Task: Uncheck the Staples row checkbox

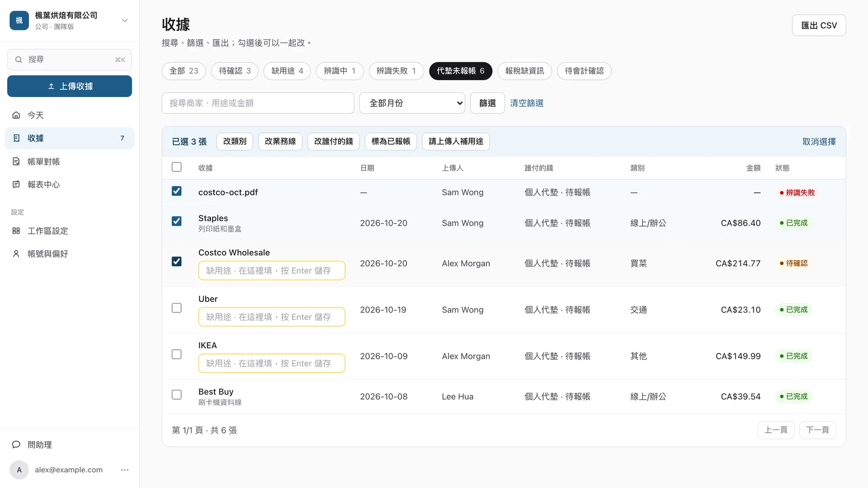Action: (176, 221)
